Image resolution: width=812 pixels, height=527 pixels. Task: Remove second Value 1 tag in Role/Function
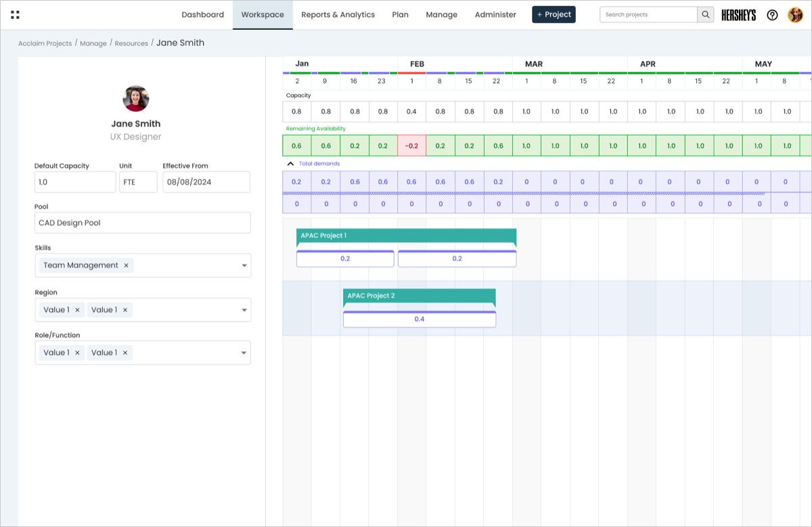click(125, 353)
